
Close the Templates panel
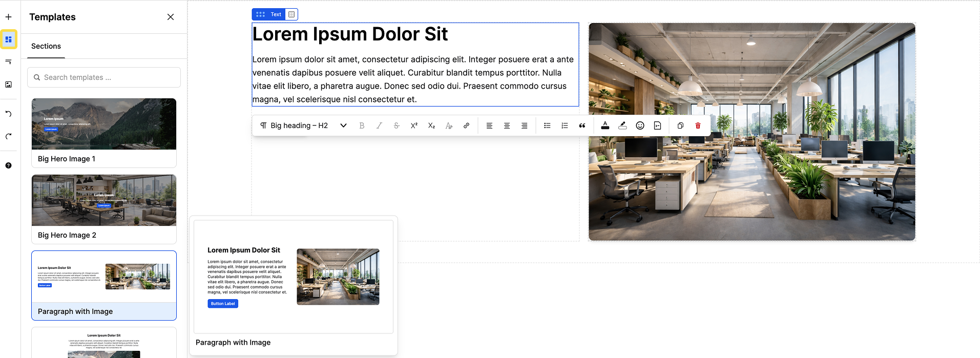click(x=171, y=17)
